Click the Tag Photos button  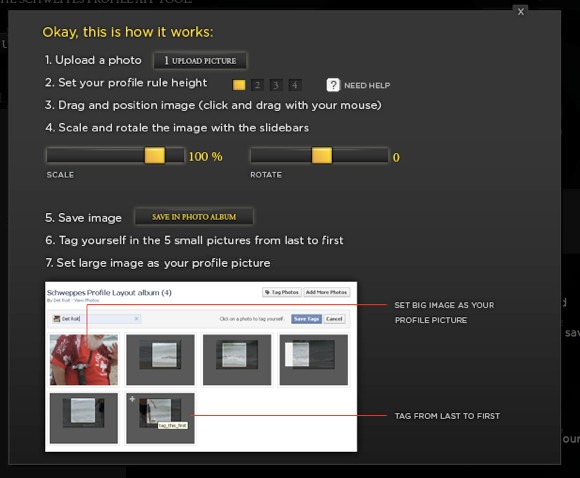282,292
